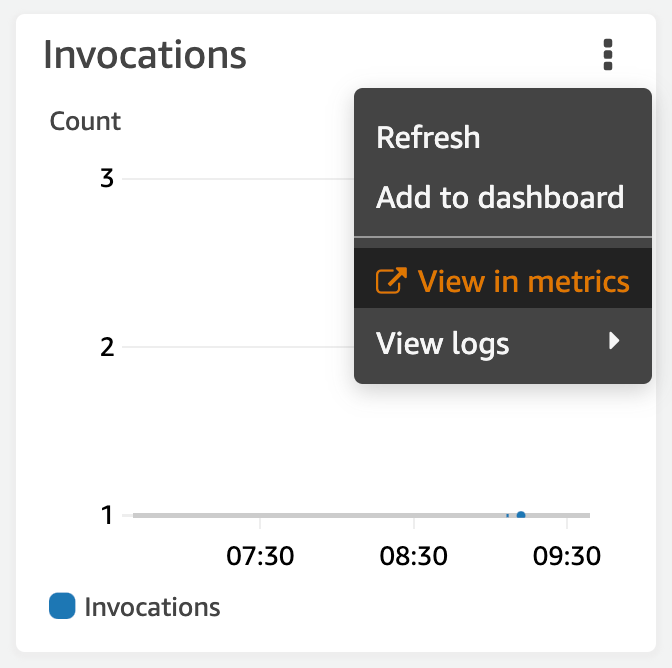The height and width of the screenshot is (668, 672).
Task: Click the y-axis value 2
Action: click(106, 347)
